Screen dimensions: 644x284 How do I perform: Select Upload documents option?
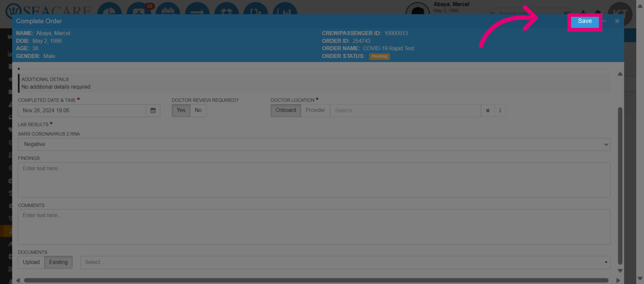pos(31,262)
